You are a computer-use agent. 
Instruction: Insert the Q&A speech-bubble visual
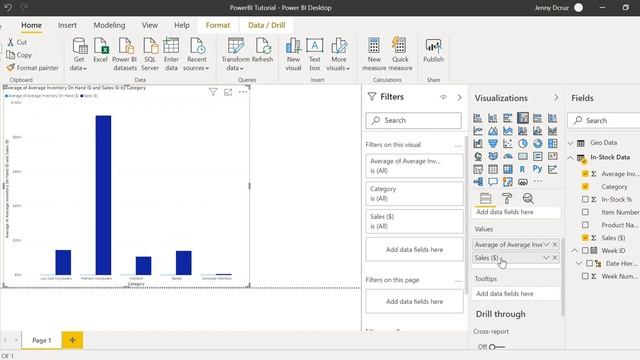pos(493,182)
